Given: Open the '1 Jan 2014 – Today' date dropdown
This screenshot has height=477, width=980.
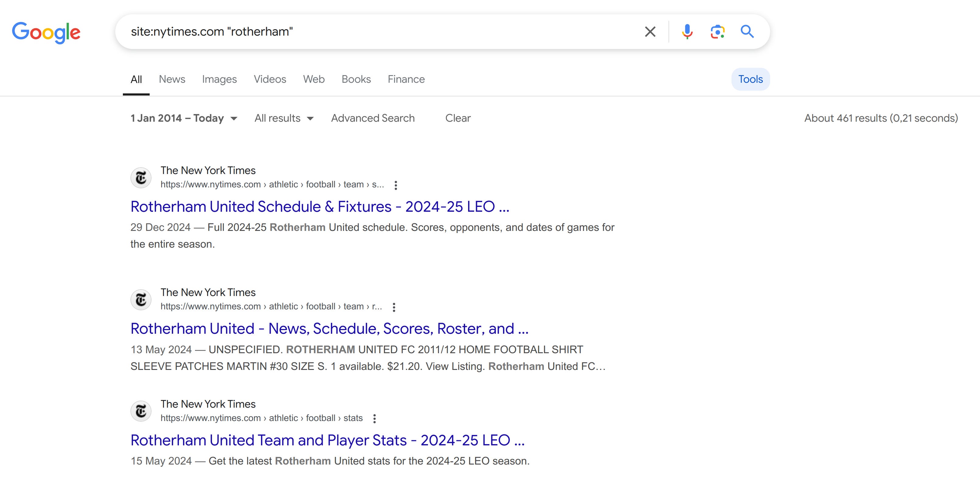Looking at the screenshot, I should [x=184, y=118].
